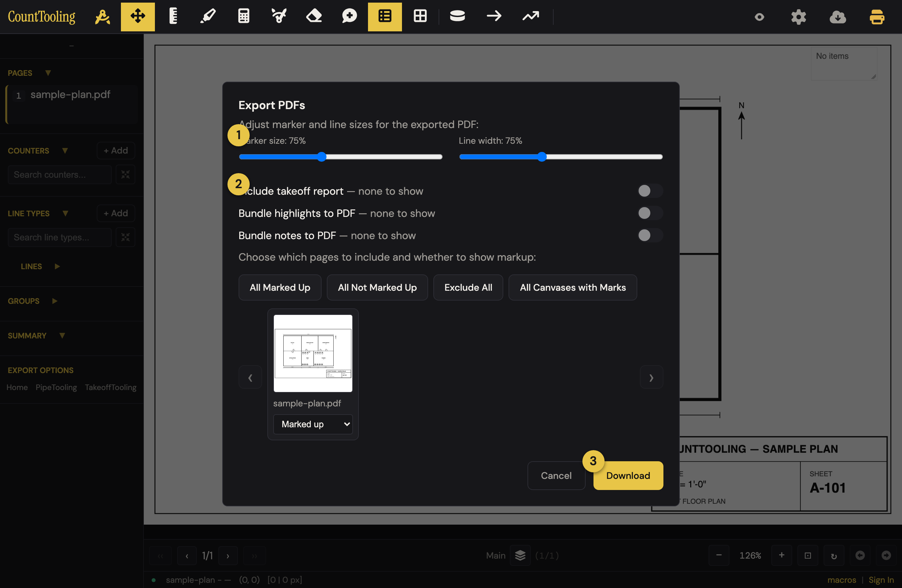This screenshot has height=588, width=902.
Task: Go to next page arrow in bottom bar
Action: click(228, 556)
